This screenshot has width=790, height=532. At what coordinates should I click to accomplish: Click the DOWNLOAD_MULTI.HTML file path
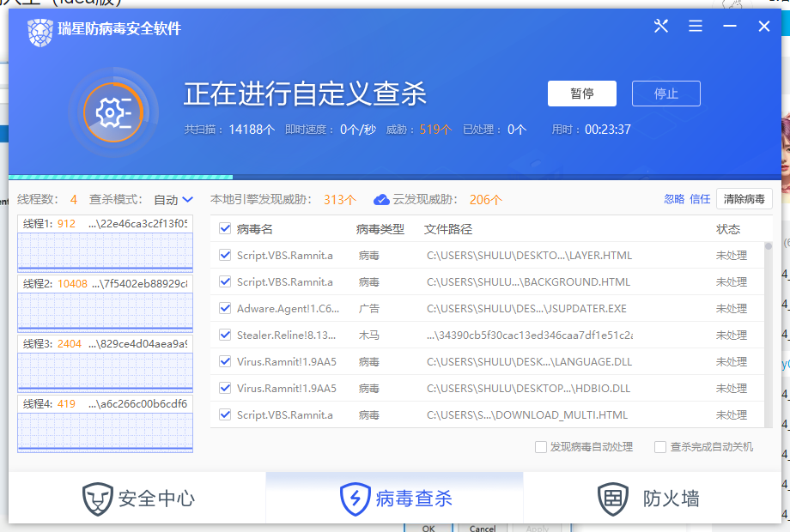pyautogui.click(x=527, y=415)
